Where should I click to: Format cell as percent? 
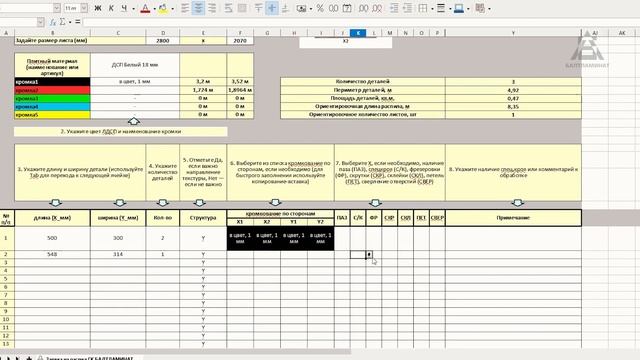(320, 8)
